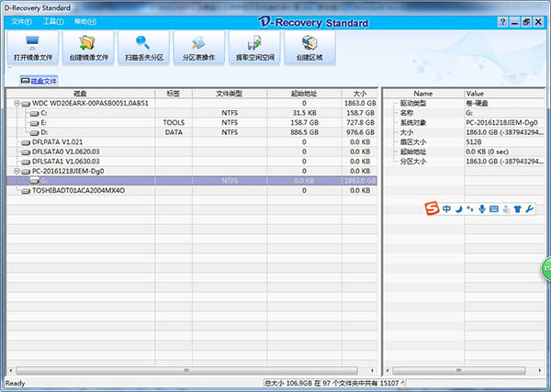Click the disk list scroll left arrow
551x392 pixels.
pyautogui.click(x=11, y=371)
